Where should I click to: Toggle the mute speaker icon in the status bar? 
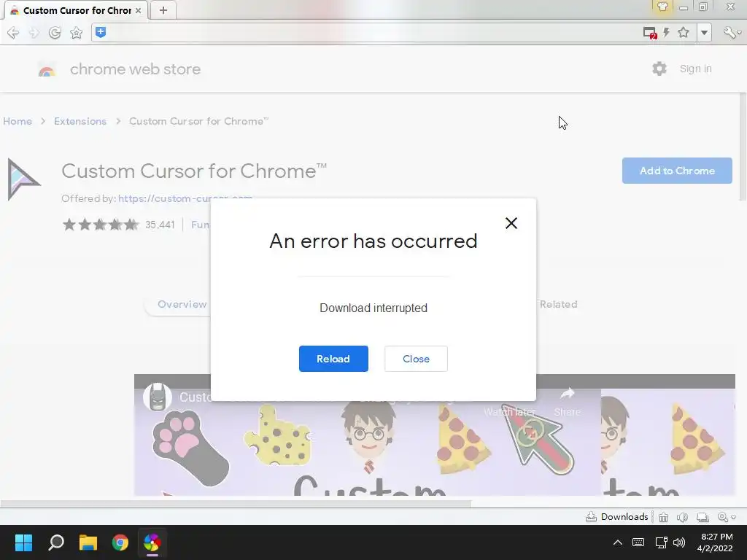click(x=682, y=517)
